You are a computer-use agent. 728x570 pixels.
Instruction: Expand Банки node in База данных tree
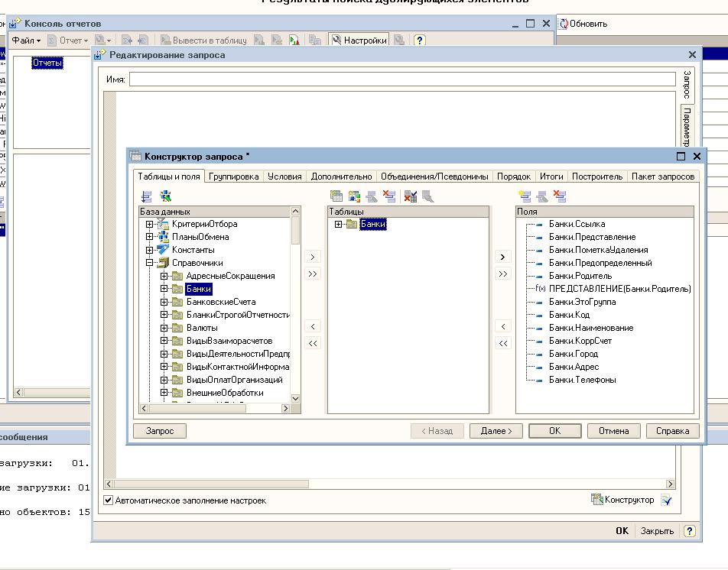click(x=164, y=289)
